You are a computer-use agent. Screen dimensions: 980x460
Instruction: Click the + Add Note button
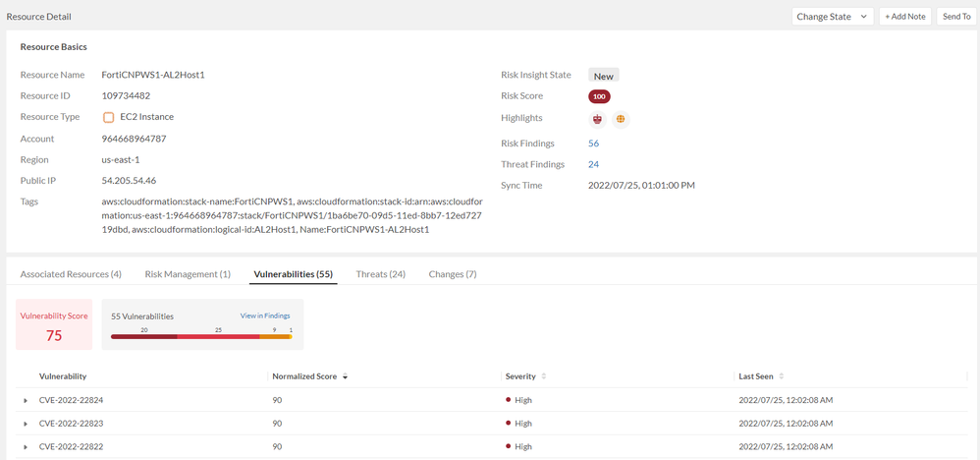coord(905,17)
